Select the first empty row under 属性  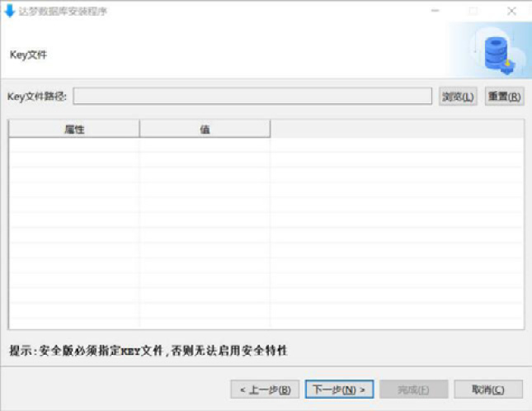74,145
